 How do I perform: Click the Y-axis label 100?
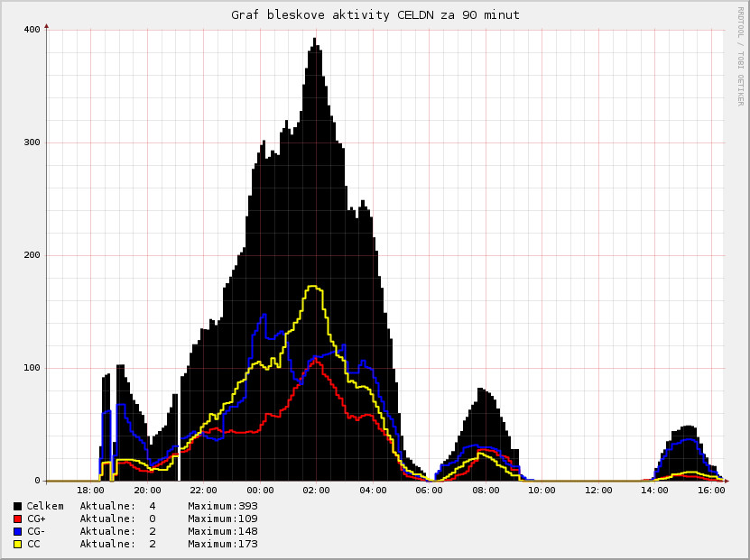tap(32, 368)
